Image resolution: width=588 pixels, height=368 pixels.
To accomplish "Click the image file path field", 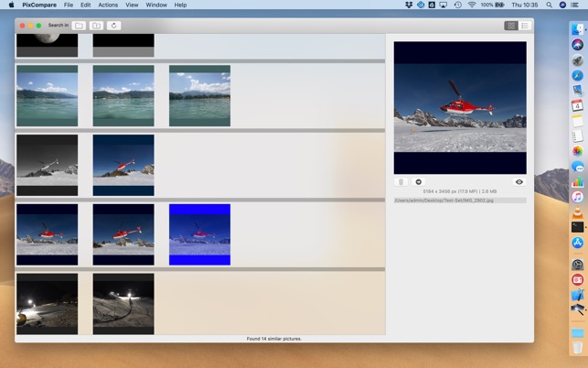I will pos(460,200).
